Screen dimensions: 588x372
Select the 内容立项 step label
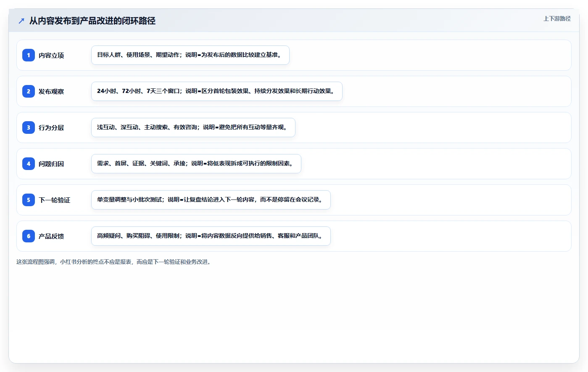point(51,56)
